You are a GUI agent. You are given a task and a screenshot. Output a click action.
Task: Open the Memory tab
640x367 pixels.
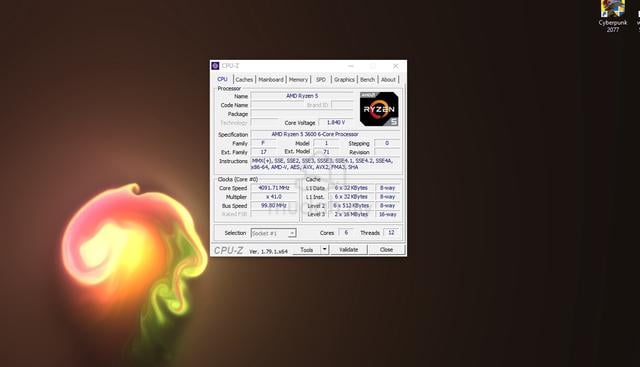298,80
